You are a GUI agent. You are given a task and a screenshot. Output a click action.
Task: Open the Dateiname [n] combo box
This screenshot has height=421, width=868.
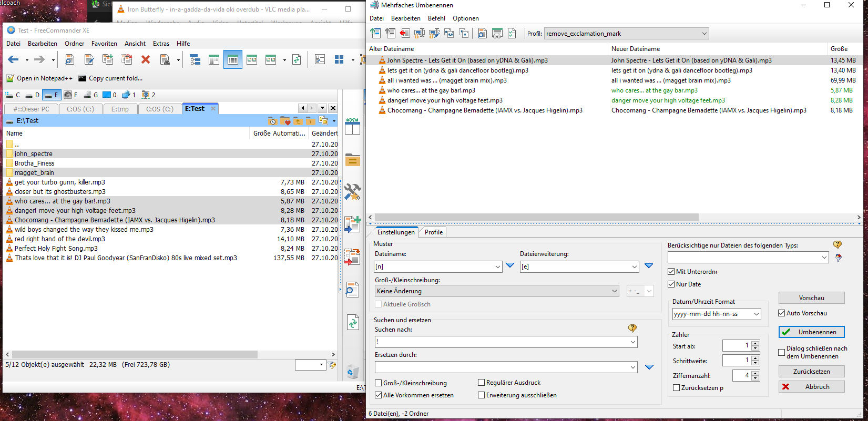click(497, 267)
